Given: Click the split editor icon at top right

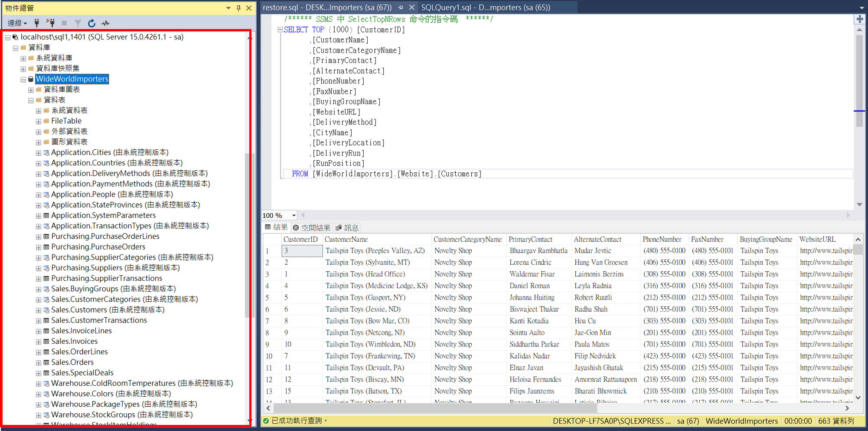Looking at the screenshot, I should coord(859,19).
